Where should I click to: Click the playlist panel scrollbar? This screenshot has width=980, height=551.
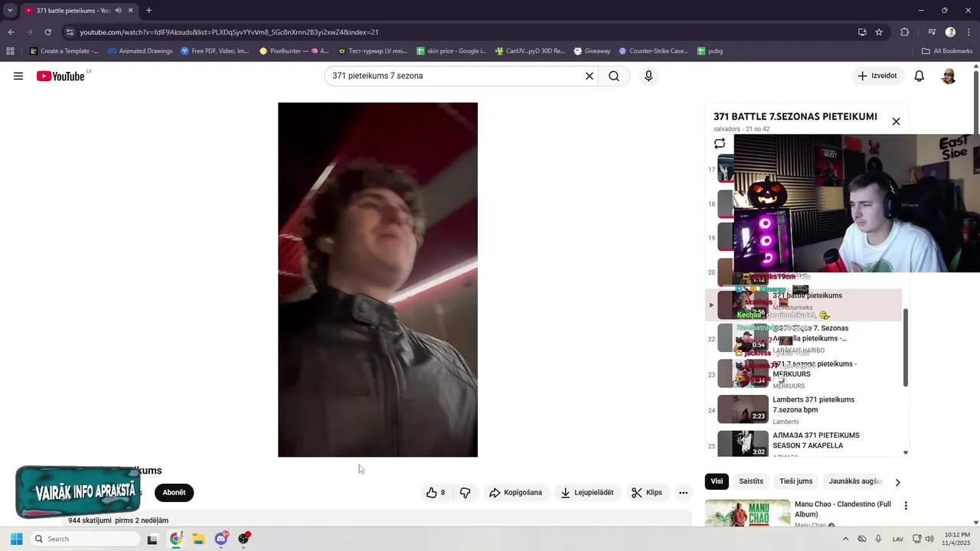pos(906,347)
